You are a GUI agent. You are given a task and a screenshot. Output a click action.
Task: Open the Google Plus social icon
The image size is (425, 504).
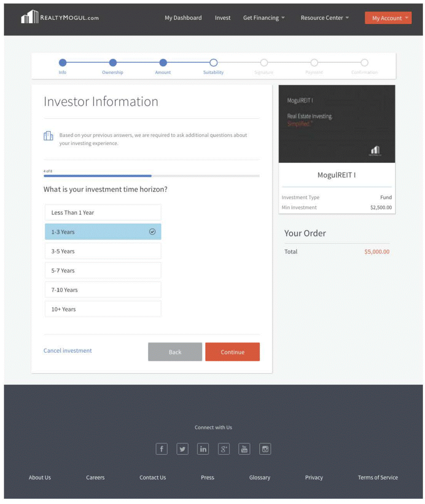click(x=224, y=449)
